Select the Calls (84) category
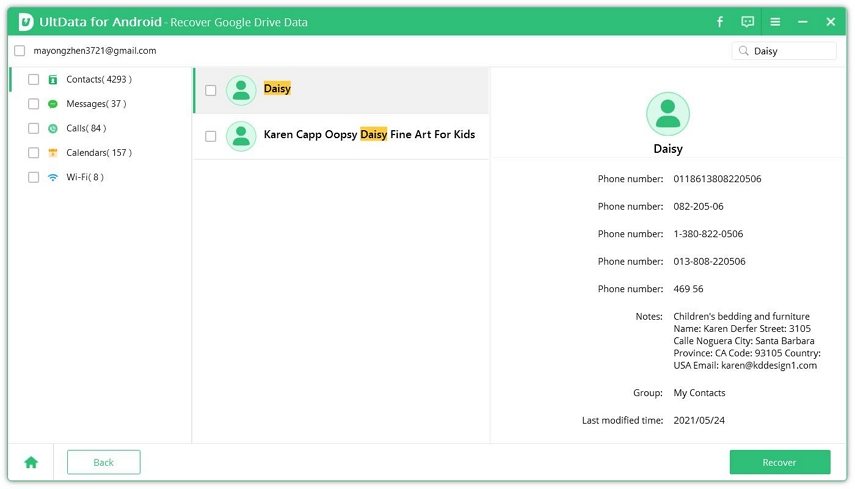The height and width of the screenshot is (489, 855). [86, 129]
